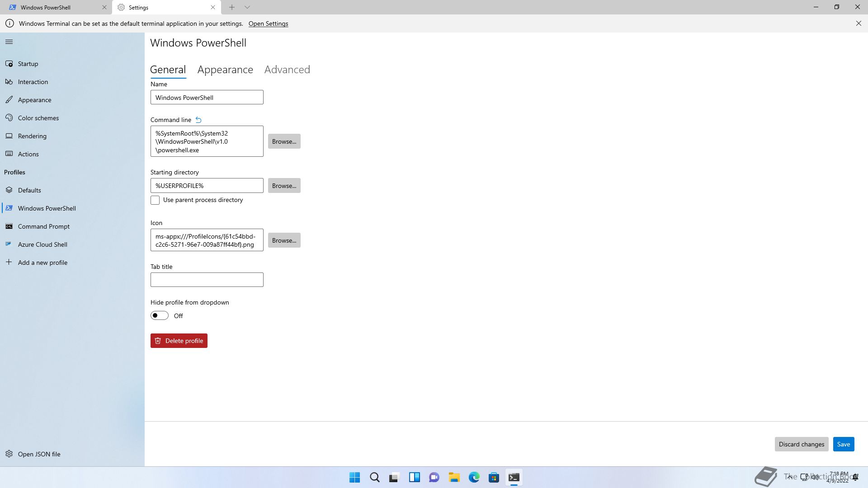
Task: Open a new terminal tab
Action: (x=231, y=7)
